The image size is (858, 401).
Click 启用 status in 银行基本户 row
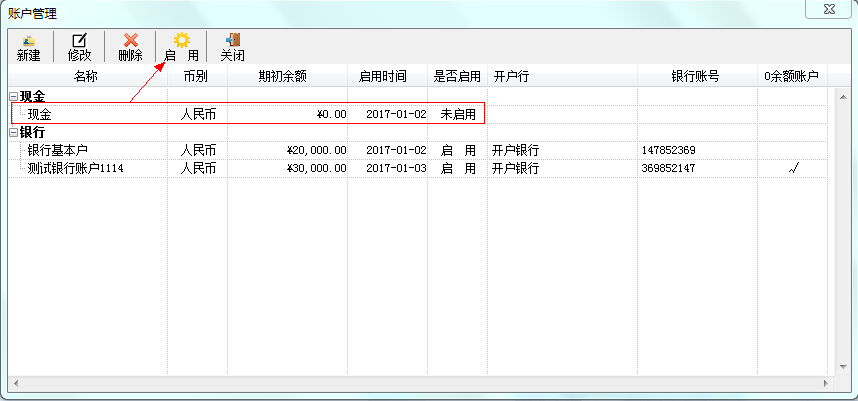[x=458, y=150]
